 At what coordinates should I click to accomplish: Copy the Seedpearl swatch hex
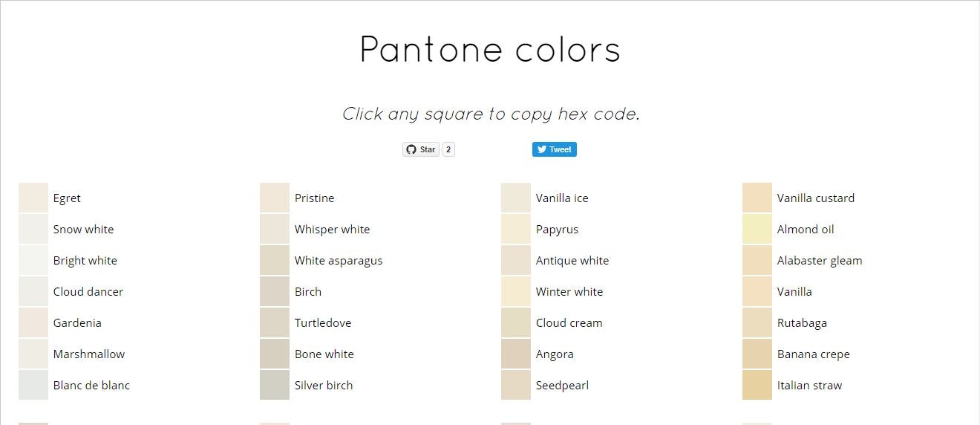point(516,385)
